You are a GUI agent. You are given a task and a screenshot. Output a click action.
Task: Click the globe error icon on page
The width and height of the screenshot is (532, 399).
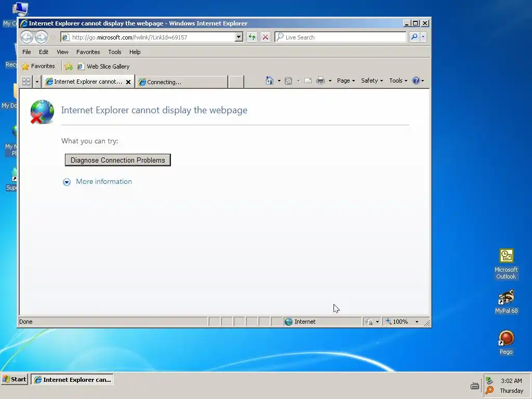tap(42, 112)
